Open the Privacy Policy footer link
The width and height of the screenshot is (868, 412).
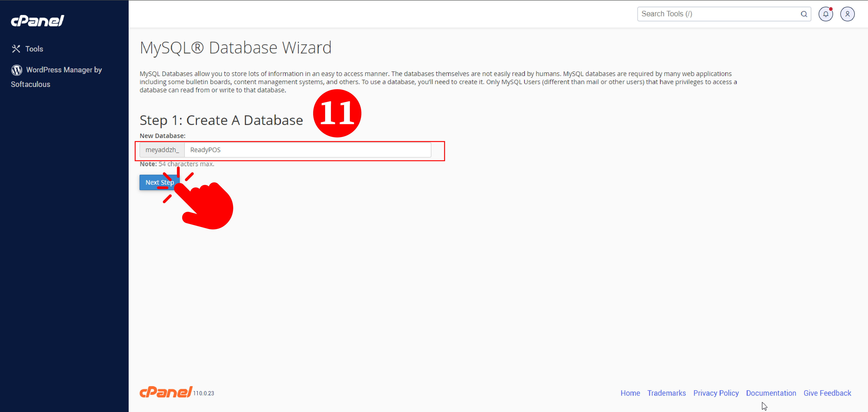(716, 393)
